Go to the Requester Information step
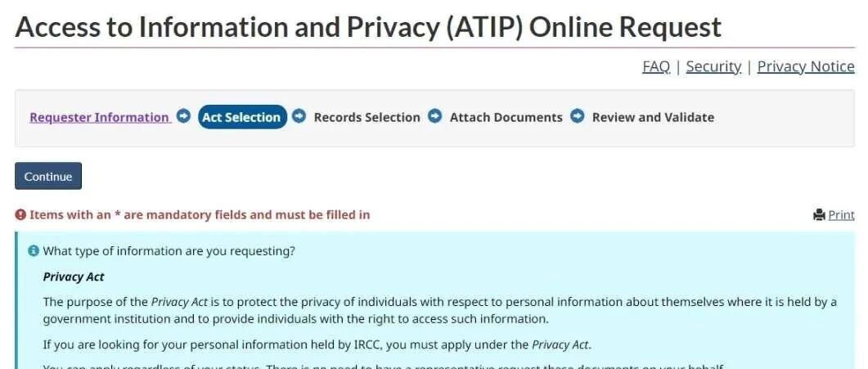The height and width of the screenshot is (369, 868). click(x=100, y=117)
